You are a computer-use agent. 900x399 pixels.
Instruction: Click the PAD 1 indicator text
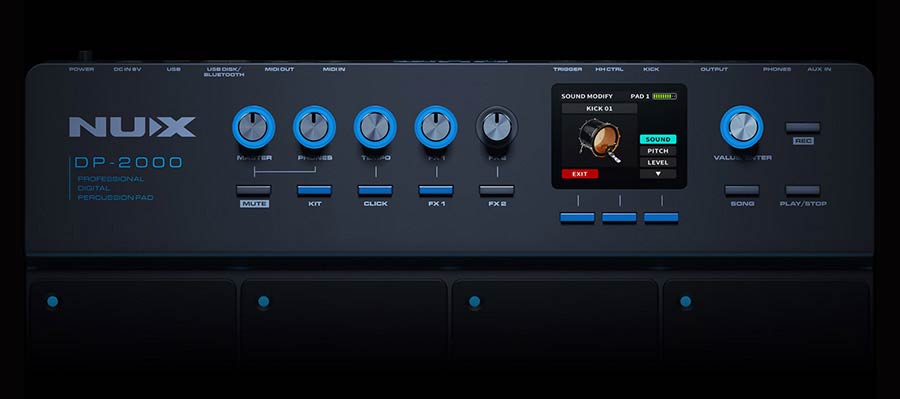tap(639, 96)
